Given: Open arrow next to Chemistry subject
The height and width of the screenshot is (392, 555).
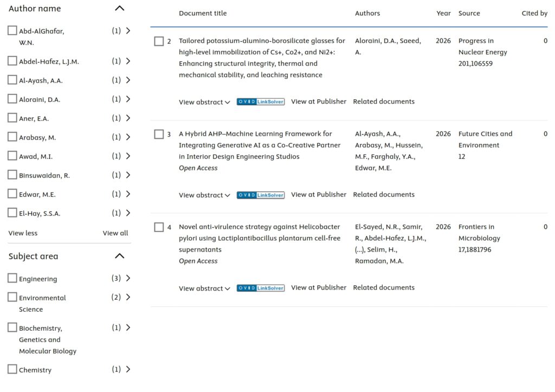Looking at the screenshot, I should coord(128,369).
